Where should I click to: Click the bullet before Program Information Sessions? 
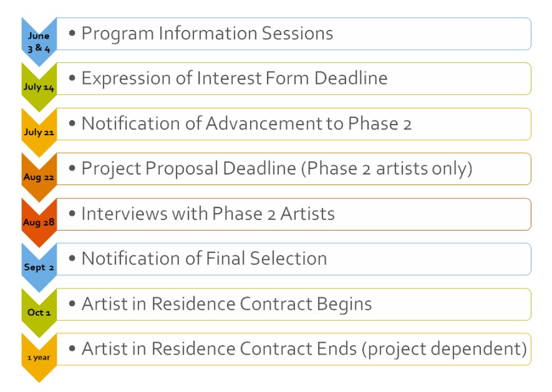(72, 34)
